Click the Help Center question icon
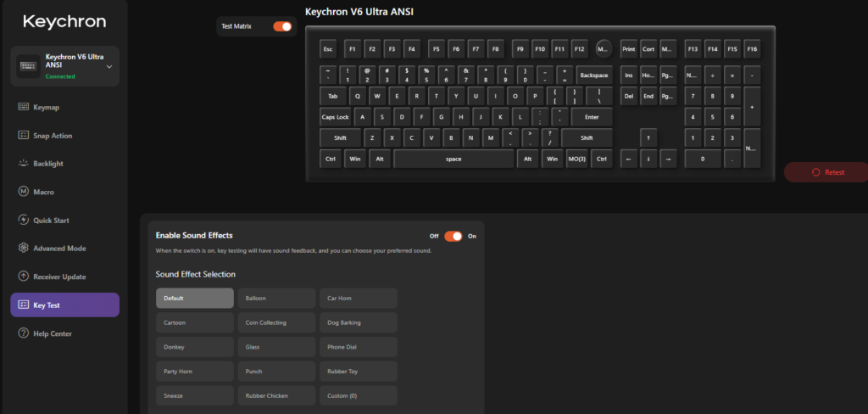 coord(23,333)
